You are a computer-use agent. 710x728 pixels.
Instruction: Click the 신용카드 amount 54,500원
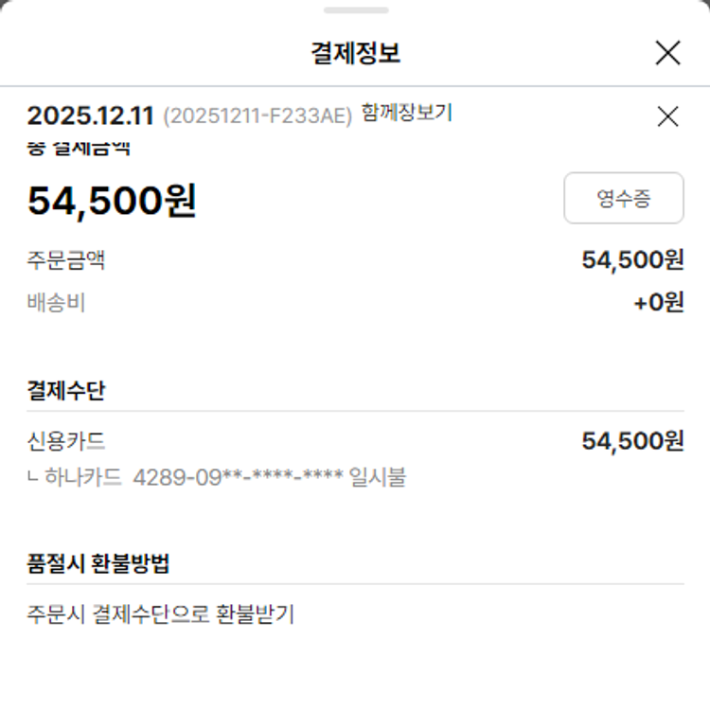pos(632,441)
